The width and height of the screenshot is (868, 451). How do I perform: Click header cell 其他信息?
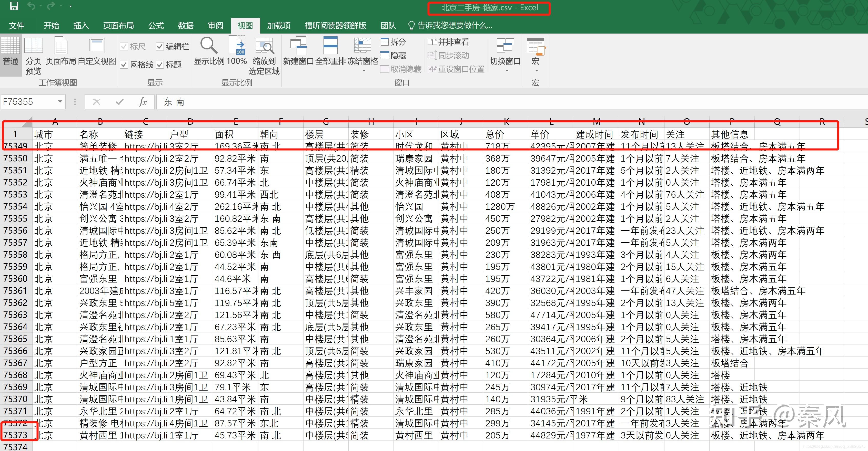732,134
